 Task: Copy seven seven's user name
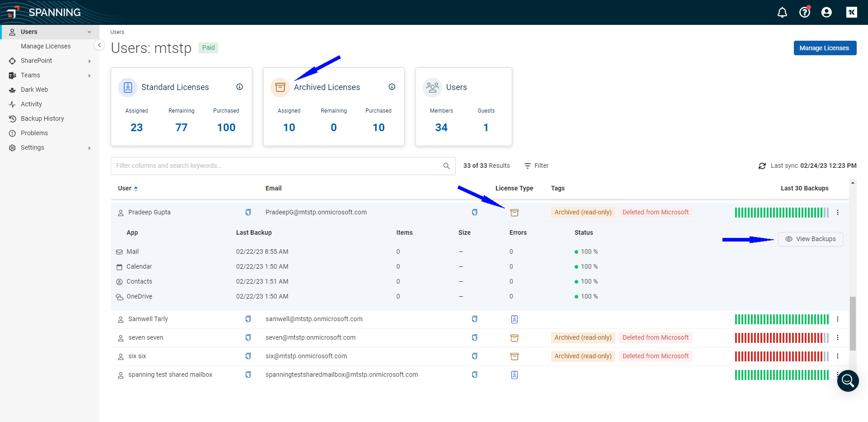pos(248,337)
